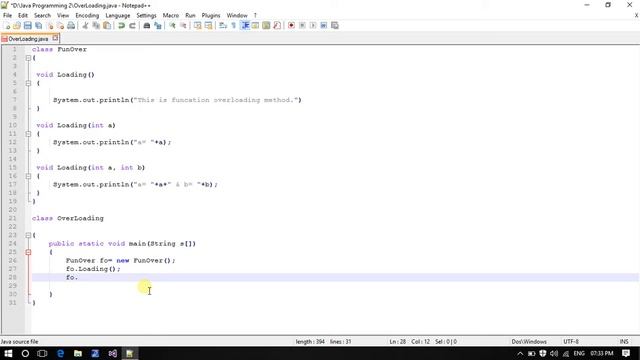
Task: Toggle the highlighted indent guide button
Action: tap(245, 25)
